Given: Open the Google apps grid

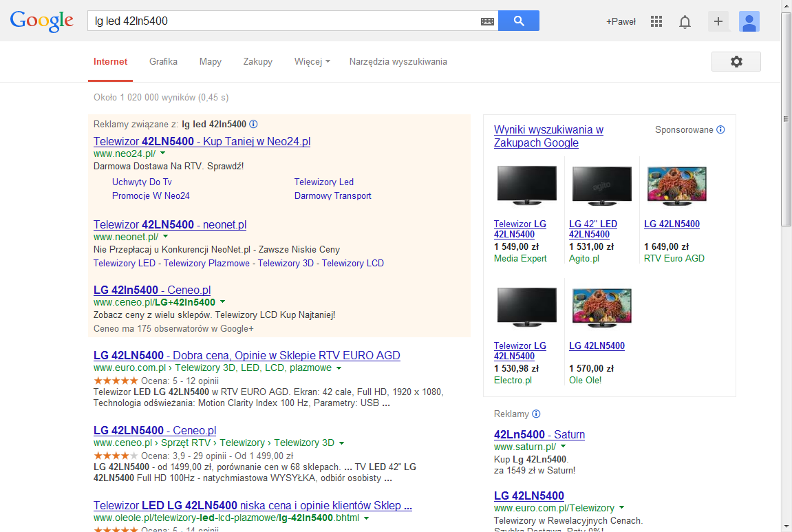Looking at the screenshot, I should 656,21.
